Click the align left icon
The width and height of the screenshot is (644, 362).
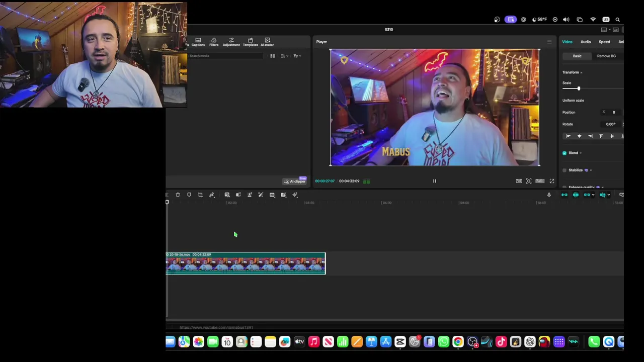pos(568,136)
